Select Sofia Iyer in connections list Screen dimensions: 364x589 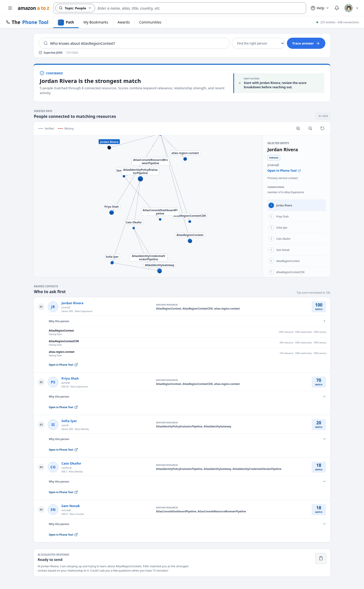click(x=297, y=228)
